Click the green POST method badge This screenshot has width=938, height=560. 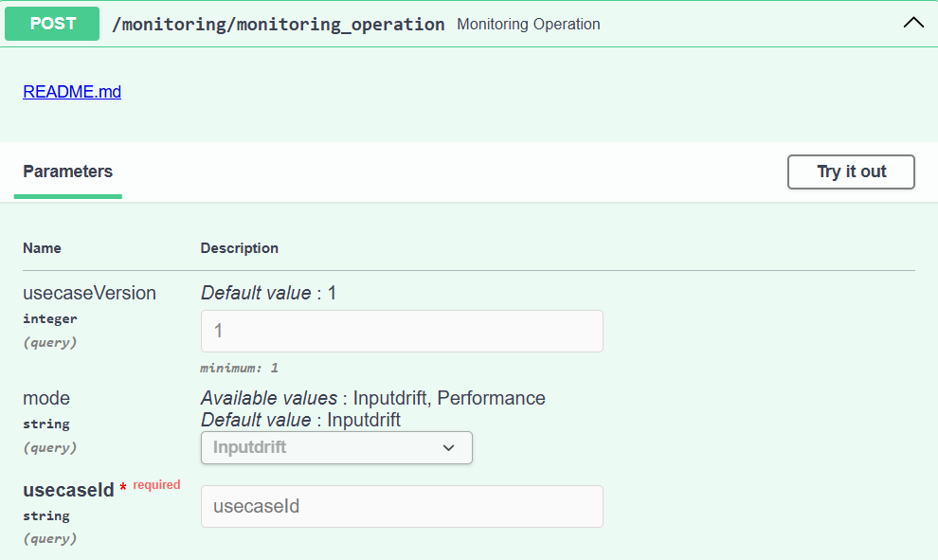click(x=52, y=24)
